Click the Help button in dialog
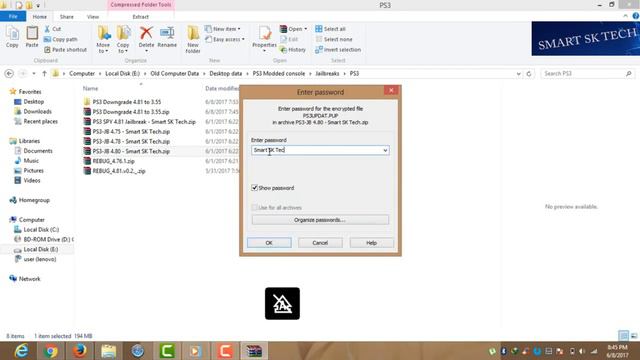This screenshot has height=360, width=640. 371,242
